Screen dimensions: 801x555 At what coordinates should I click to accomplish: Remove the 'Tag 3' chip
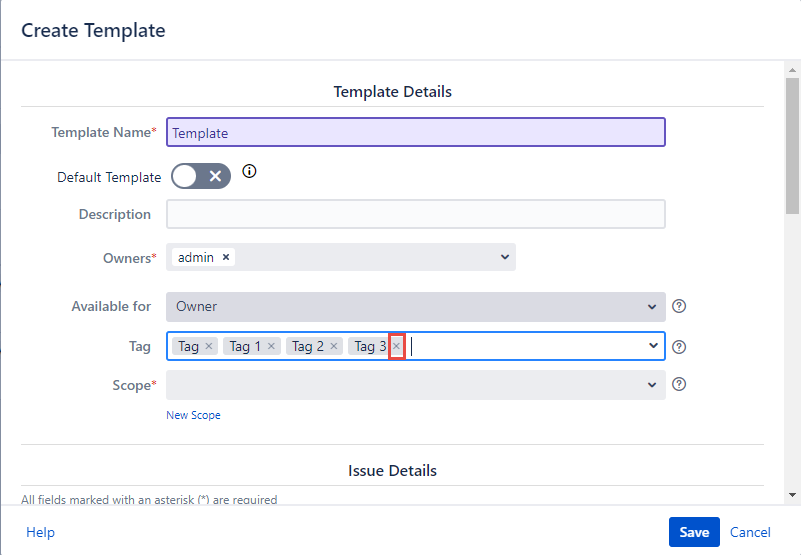pyautogui.click(x=397, y=346)
